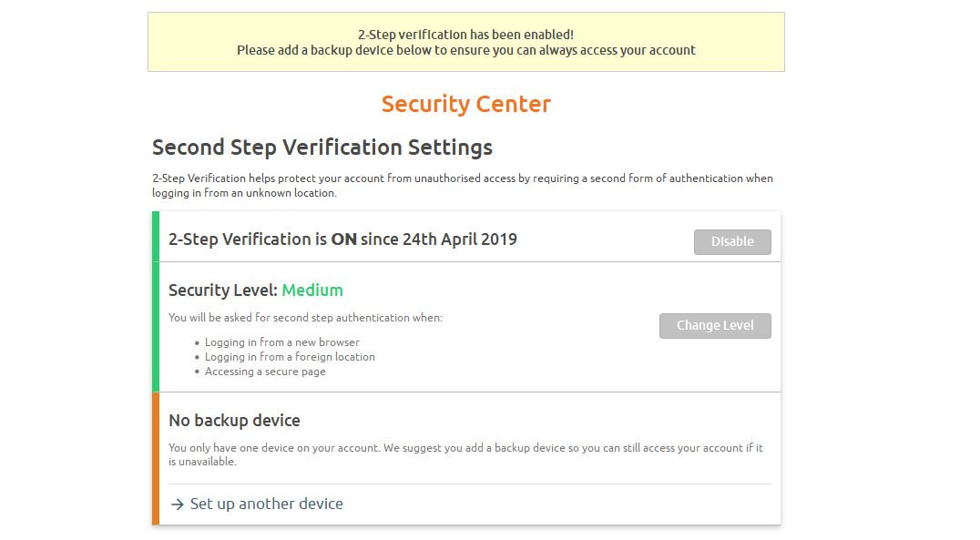Click the Disable 2-Step Verification button
This screenshot has height=540, width=980.
click(x=732, y=241)
